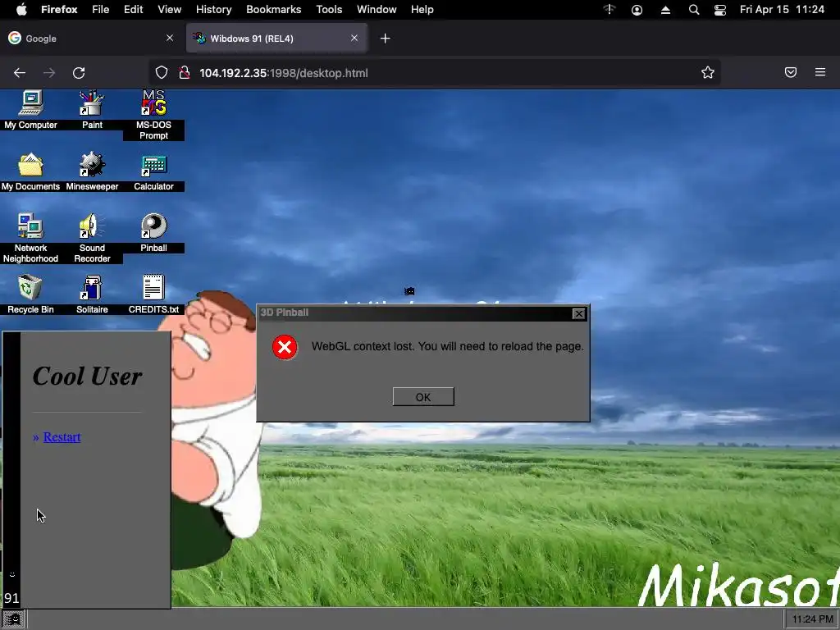Click the Start button in the taskbar
The height and width of the screenshot is (630, 840).
(x=13, y=620)
